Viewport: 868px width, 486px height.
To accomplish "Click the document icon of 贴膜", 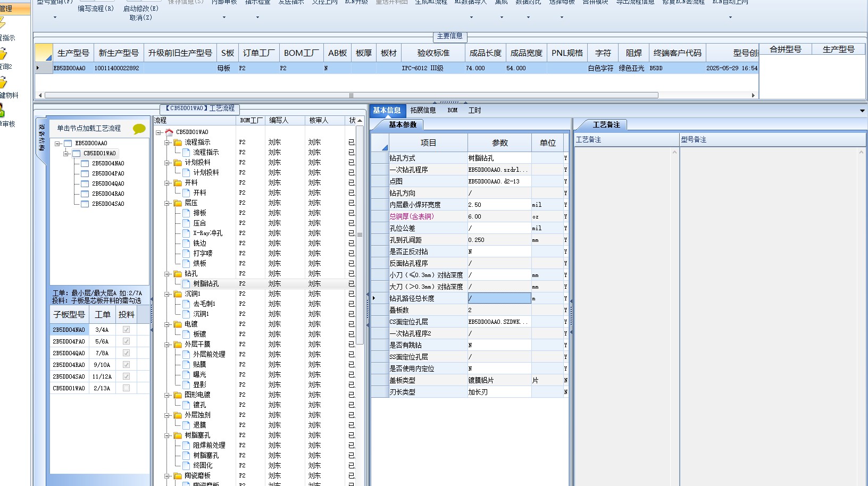I will pyautogui.click(x=186, y=364).
